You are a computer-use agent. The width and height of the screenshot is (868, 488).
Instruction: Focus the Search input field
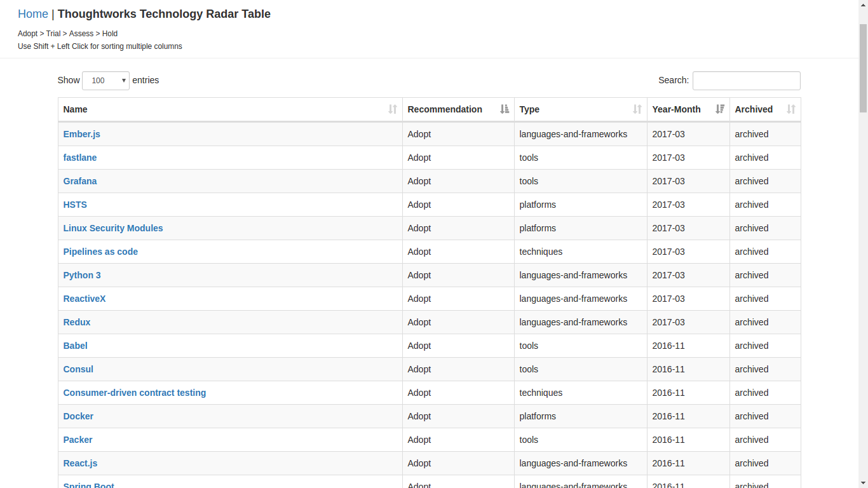click(x=746, y=81)
